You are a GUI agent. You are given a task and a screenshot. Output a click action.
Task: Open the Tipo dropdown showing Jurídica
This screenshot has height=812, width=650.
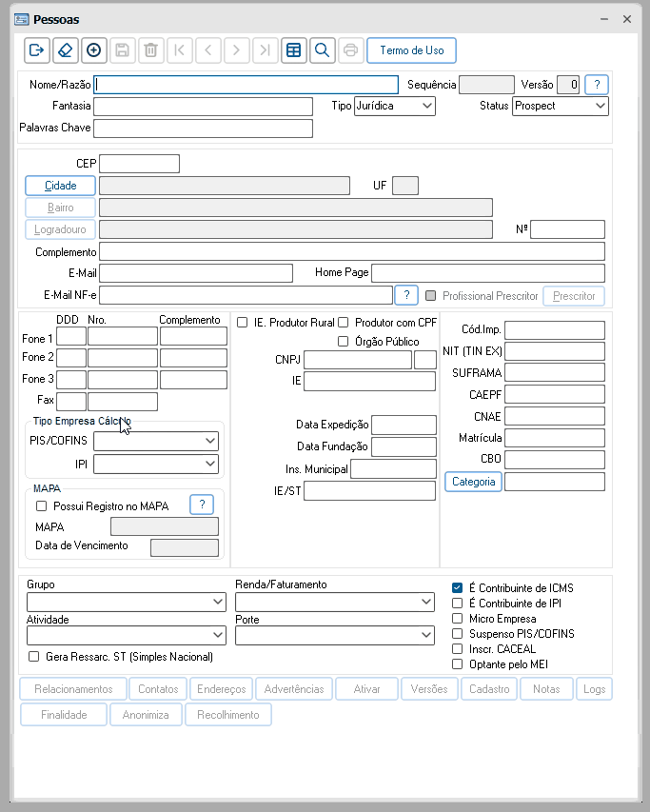tap(395, 107)
